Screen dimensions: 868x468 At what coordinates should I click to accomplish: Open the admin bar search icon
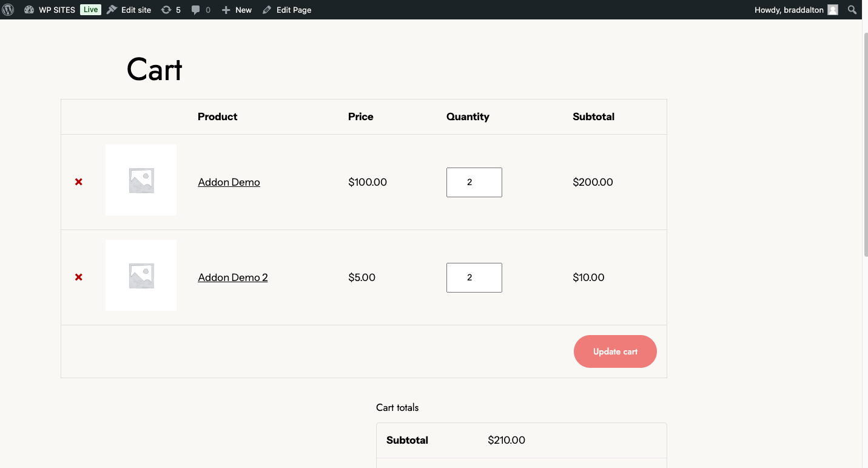click(852, 10)
